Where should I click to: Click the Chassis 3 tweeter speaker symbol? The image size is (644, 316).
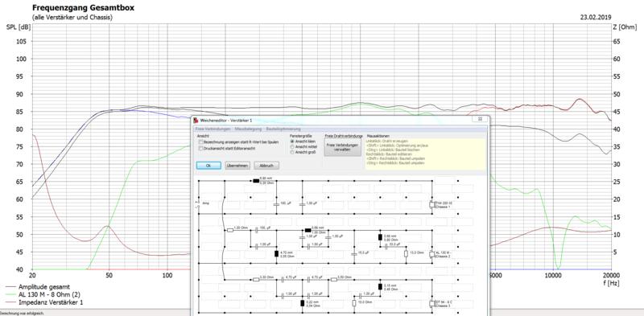pyautogui.click(x=431, y=304)
